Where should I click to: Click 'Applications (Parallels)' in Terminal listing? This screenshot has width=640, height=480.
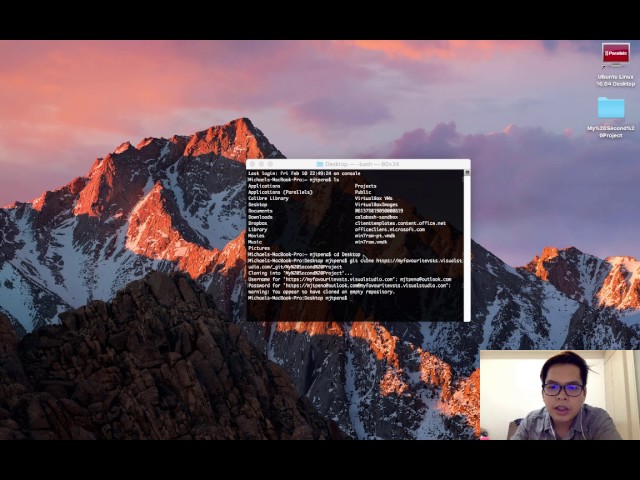click(280, 192)
